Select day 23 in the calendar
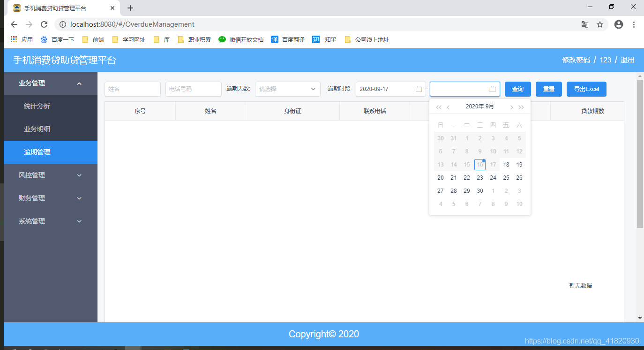Screen dimensions: 644x350 tap(480, 178)
